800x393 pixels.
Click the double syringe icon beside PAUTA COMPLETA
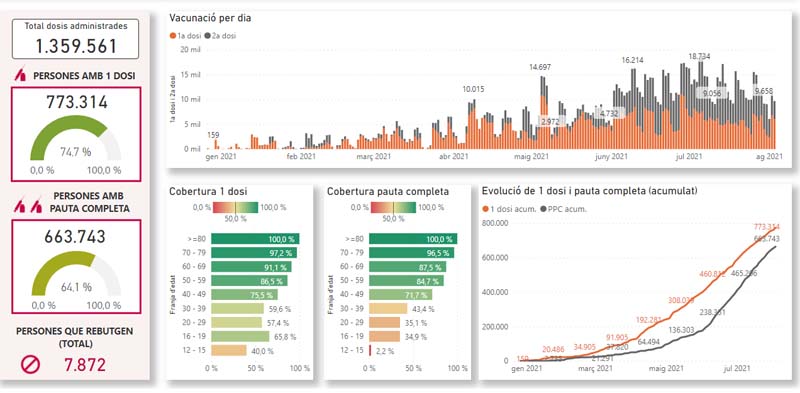(x=29, y=206)
